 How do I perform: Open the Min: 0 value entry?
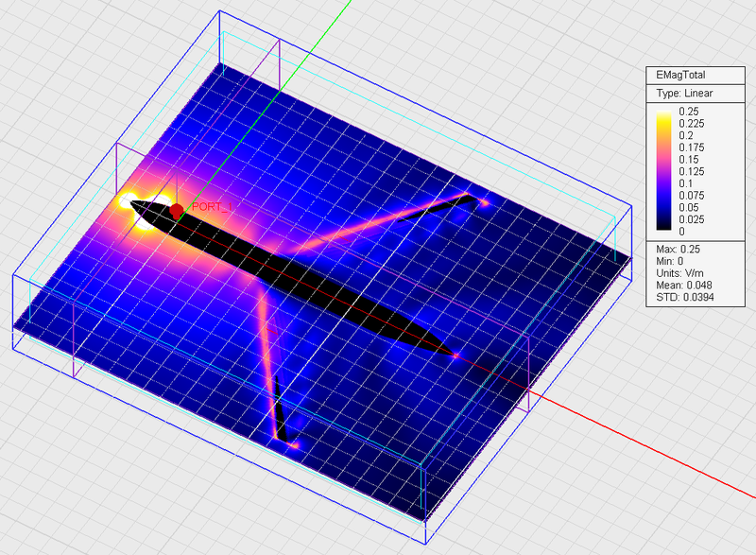point(673,262)
